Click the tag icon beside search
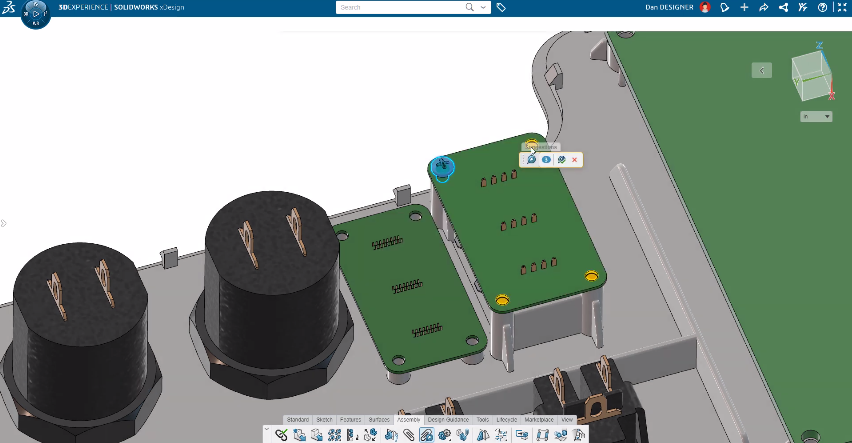Image resolution: width=852 pixels, height=443 pixels. coord(501,7)
